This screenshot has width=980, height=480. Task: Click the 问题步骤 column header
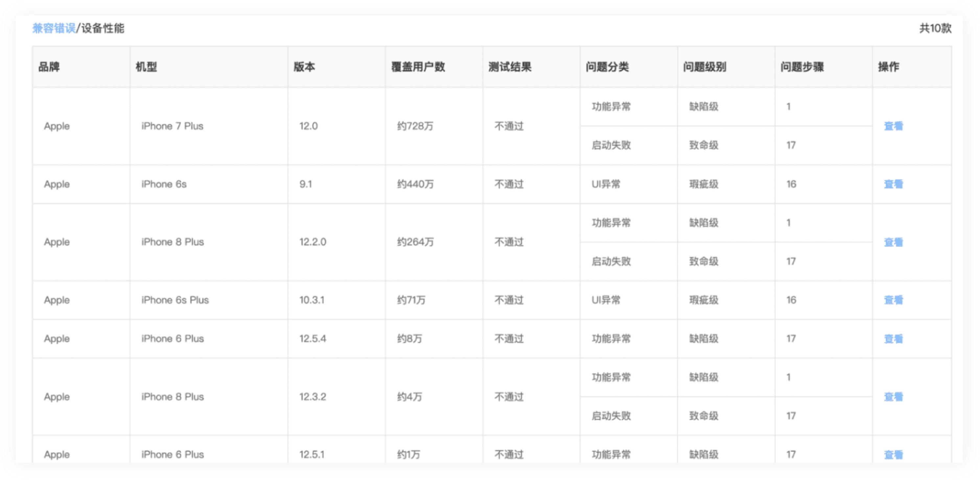click(802, 67)
